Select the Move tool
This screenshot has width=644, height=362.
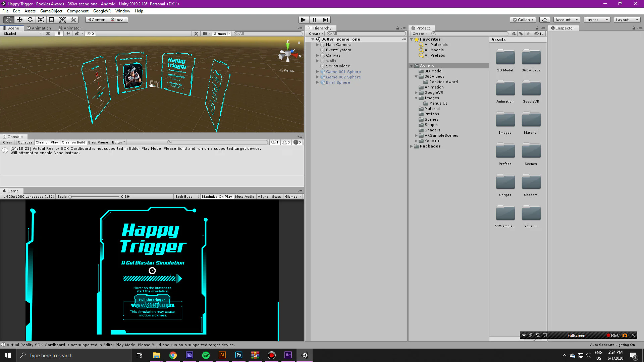pyautogui.click(x=19, y=20)
